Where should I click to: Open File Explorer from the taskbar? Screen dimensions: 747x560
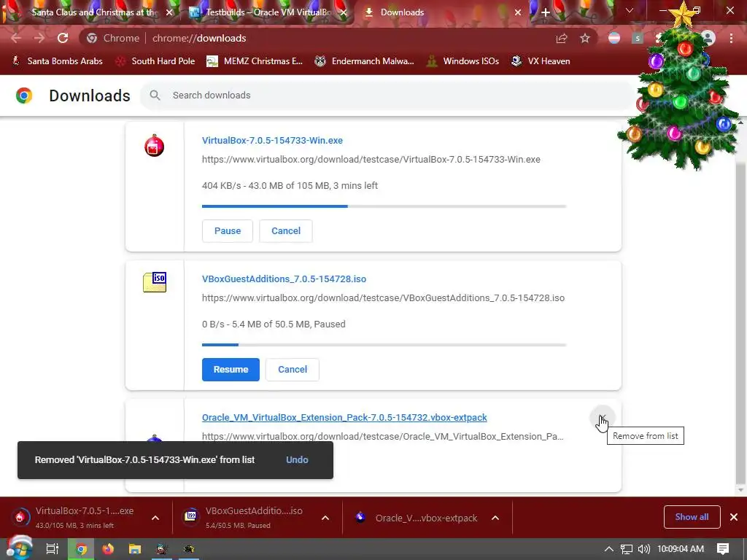coord(135,549)
